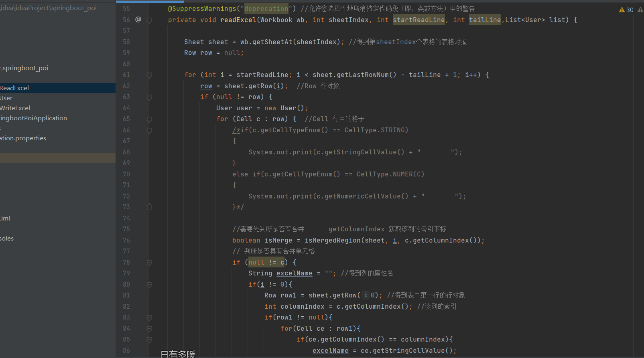Click the @ gutter icon on line 56

[x=138, y=19]
